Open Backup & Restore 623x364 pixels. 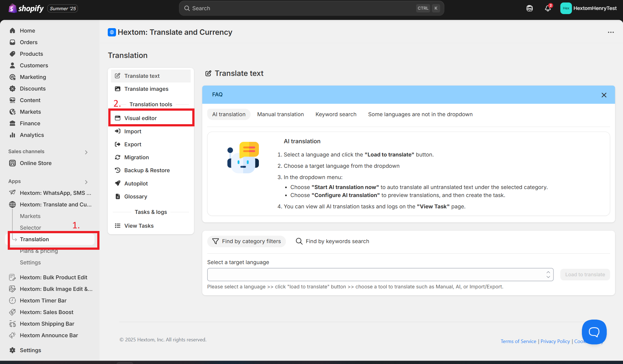click(151, 170)
